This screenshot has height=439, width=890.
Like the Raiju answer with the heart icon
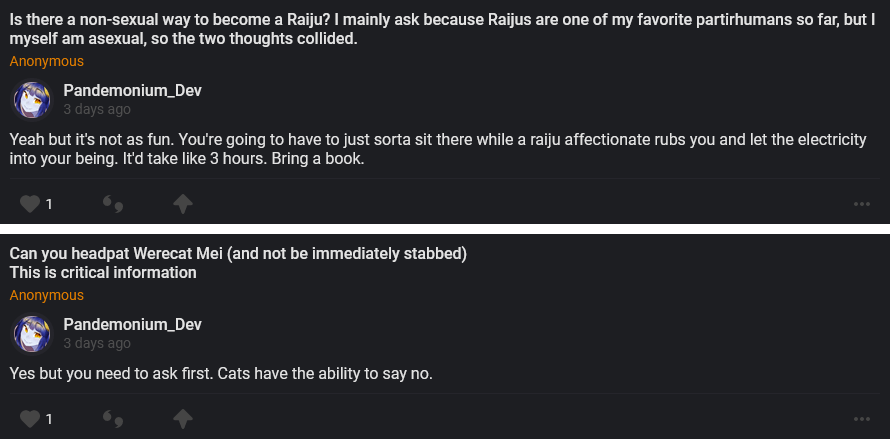point(29,204)
